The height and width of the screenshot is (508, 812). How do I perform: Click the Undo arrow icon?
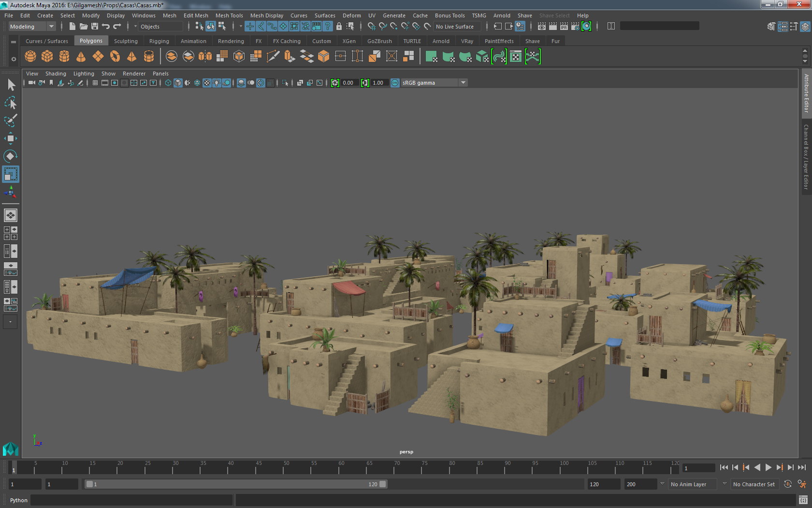pos(106,27)
